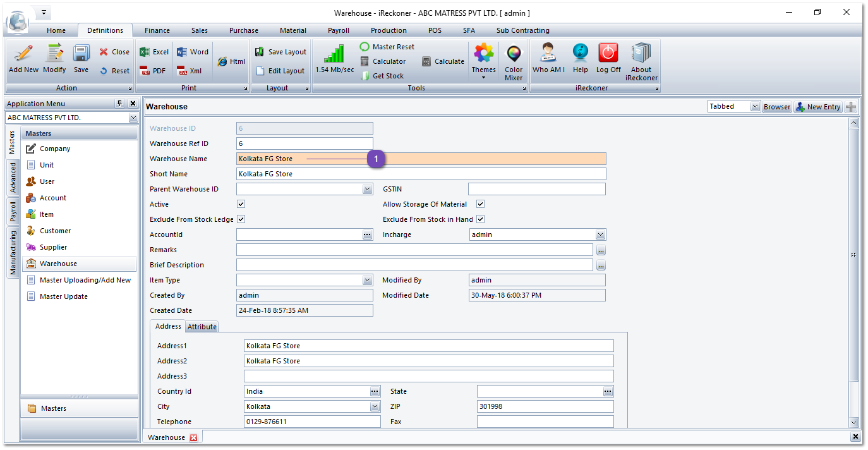Toggle Exclude From Stock in Hand checkbox

pyautogui.click(x=480, y=219)
